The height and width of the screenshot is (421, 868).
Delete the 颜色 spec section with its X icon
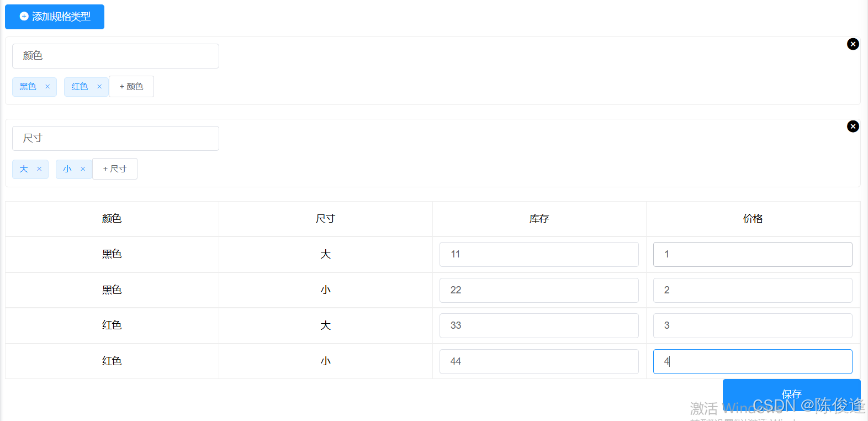pos(853,44)
